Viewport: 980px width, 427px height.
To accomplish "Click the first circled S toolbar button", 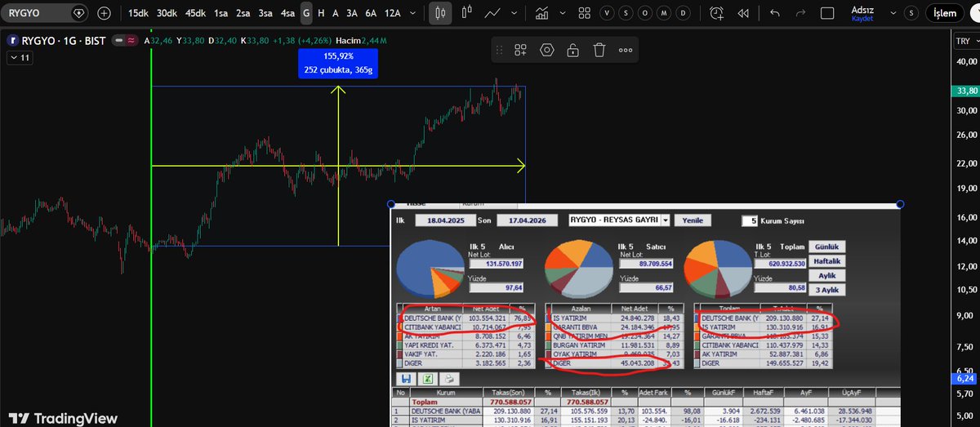I will tap(626, 13).
